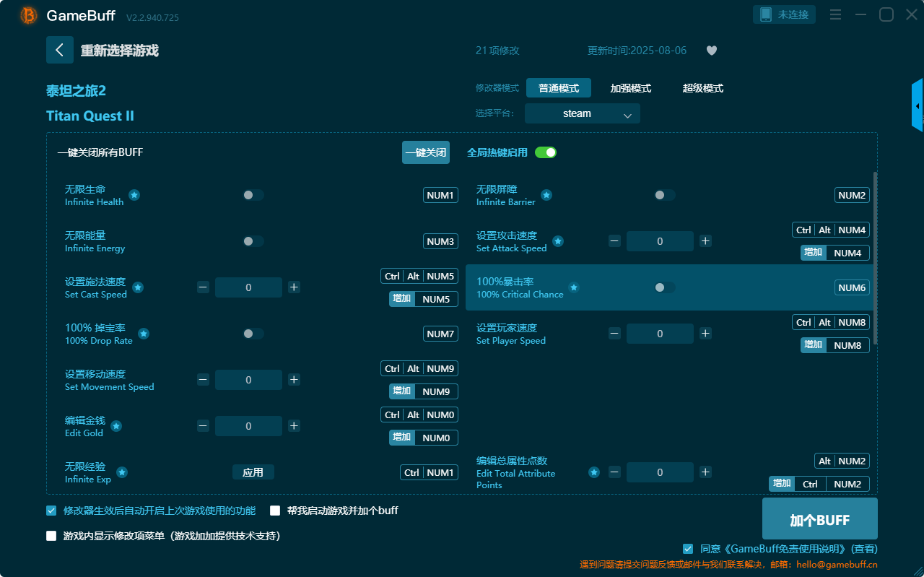Screen dimensions: 924x577
Task: Click the star icon next to Set Cast Speed
Action: point(138,287)
